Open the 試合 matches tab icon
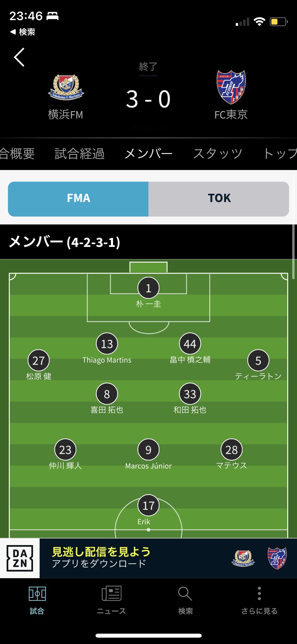This screenshot has width=297, height=644. 37,594
